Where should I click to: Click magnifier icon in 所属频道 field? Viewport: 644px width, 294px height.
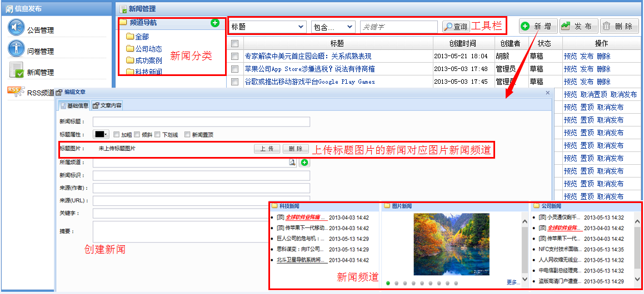click(292, 163)
